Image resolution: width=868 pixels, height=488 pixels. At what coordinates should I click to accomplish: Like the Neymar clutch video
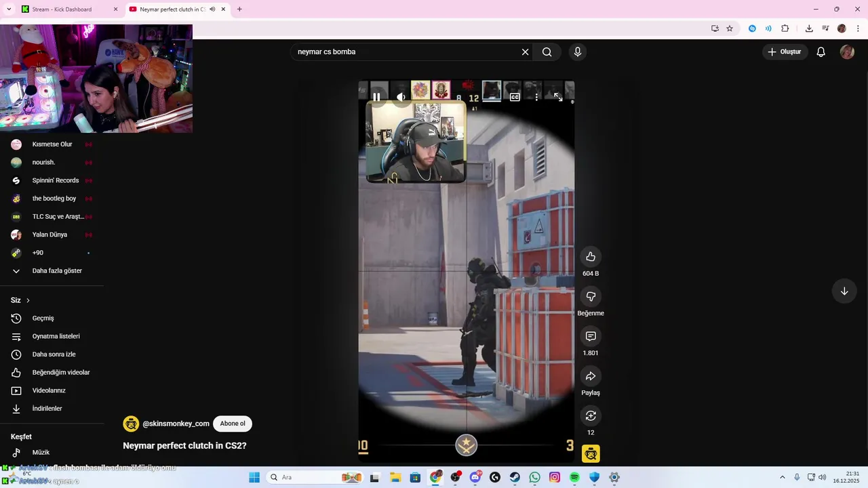(x=591, y=256)
